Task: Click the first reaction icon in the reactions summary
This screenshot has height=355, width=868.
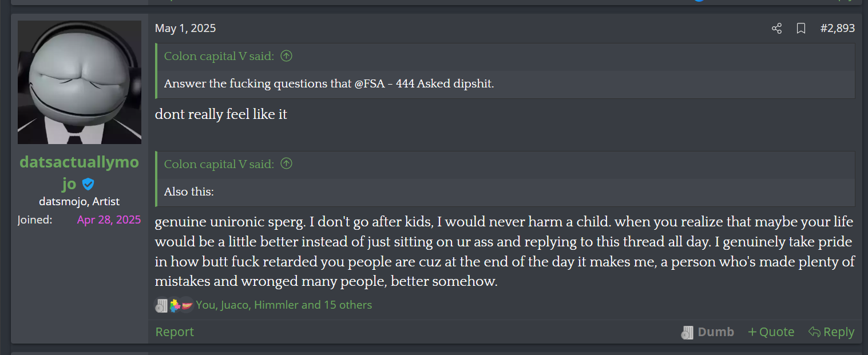Action: pyautogui.click(x=161, y=305)
